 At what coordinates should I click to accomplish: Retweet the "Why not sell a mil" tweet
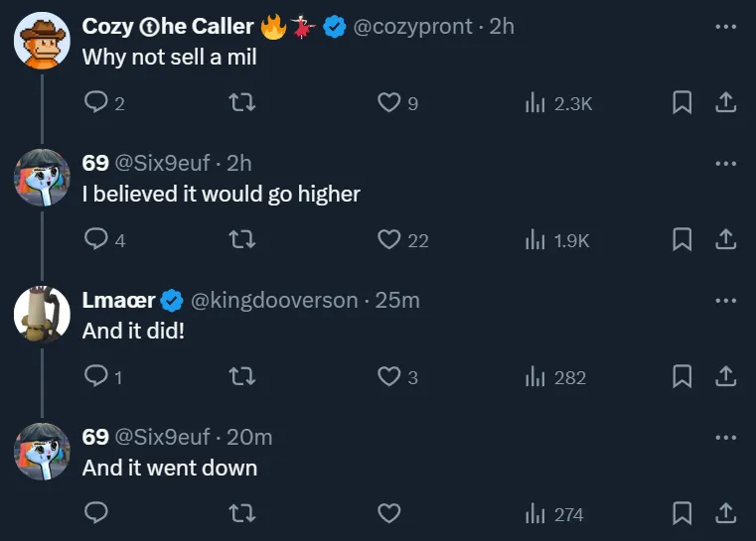(240, 102)
